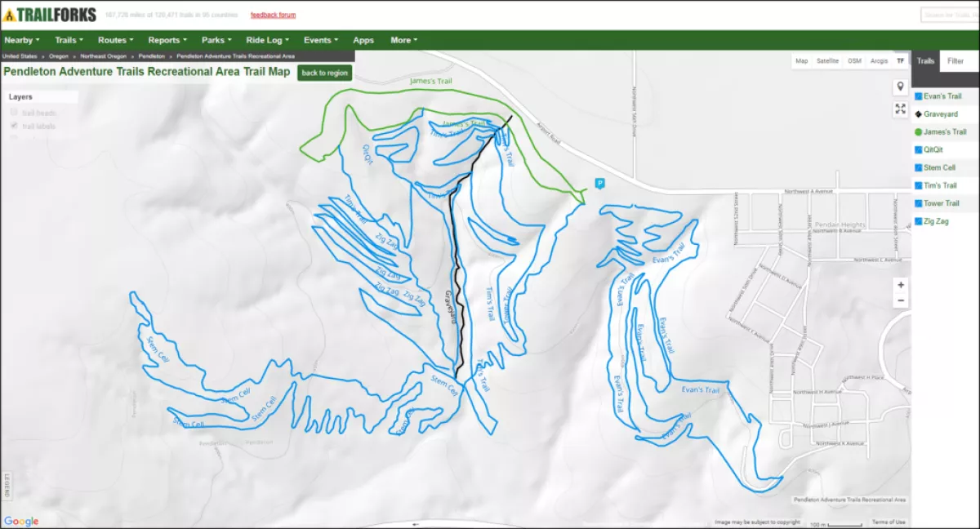Switch to the Filter tab

pos(955,60)
